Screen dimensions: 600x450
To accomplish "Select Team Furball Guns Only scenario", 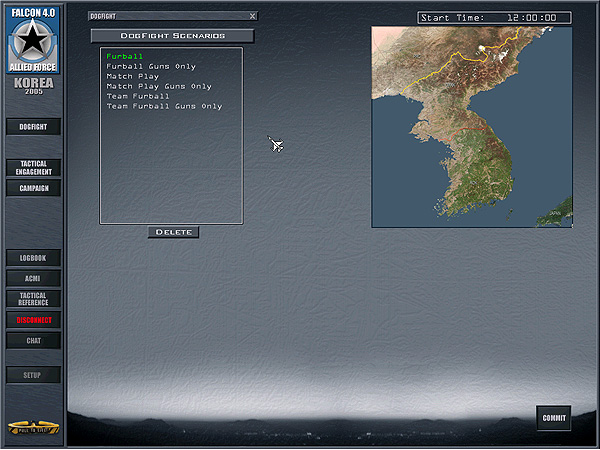I will [164, 106].
